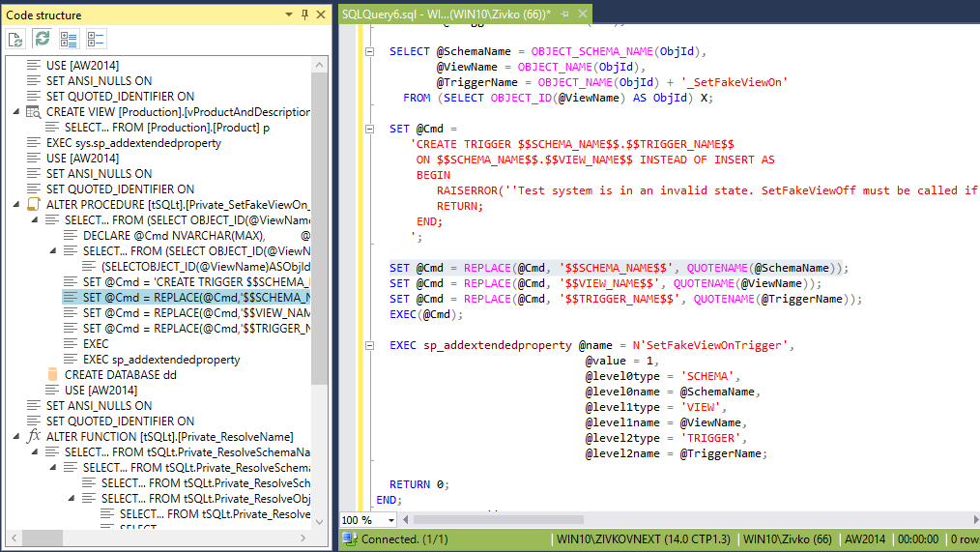
Task: Click @level2name = @TriggerName line in editor
Action: (x=676, y=453)
